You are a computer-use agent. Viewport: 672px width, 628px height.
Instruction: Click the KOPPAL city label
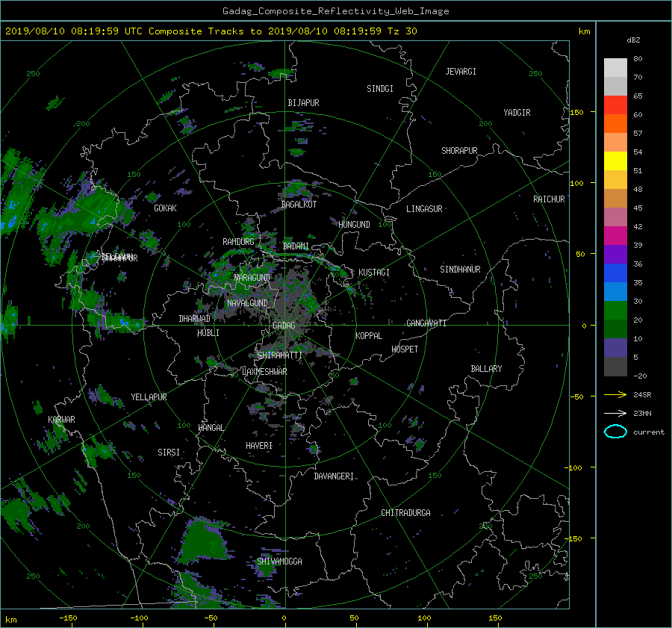click(369, 336)
